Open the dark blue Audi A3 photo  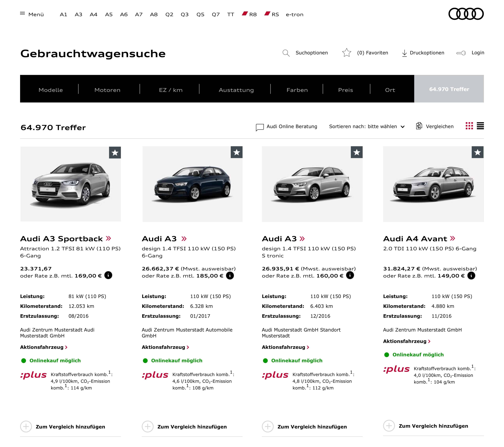pyautogui.click(x=192, y=184)
